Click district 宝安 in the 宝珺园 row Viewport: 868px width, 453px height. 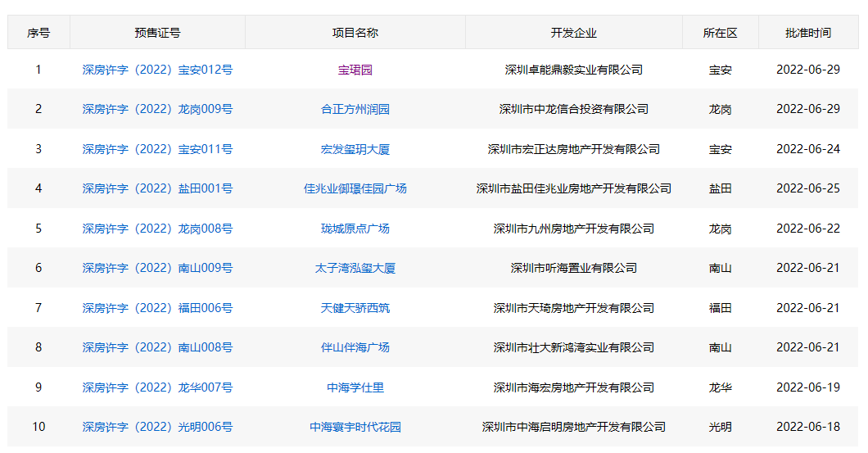pos(721,70)
